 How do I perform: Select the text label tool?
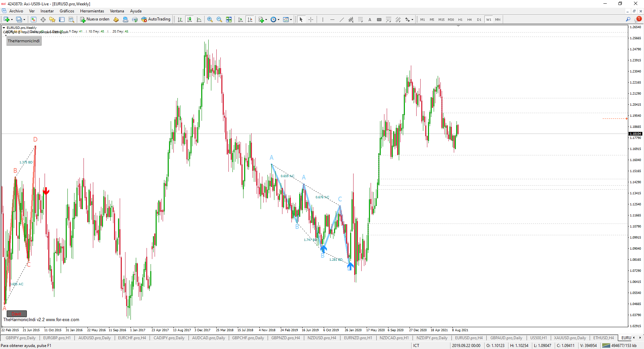point(370,19)
